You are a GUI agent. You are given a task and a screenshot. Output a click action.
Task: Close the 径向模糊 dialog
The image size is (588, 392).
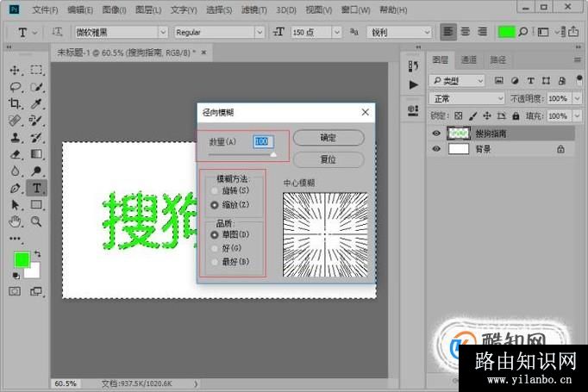366,112
